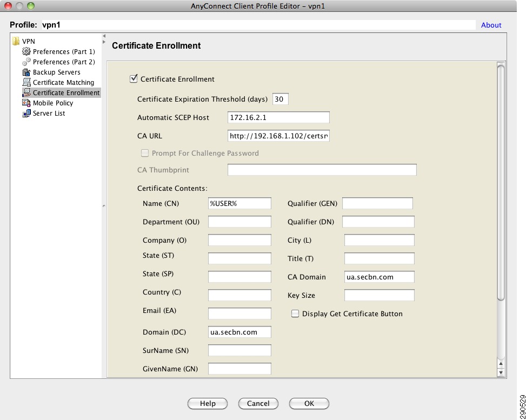526x420 pixels.
Task: Click the OK button
Action: pos(309,404)
